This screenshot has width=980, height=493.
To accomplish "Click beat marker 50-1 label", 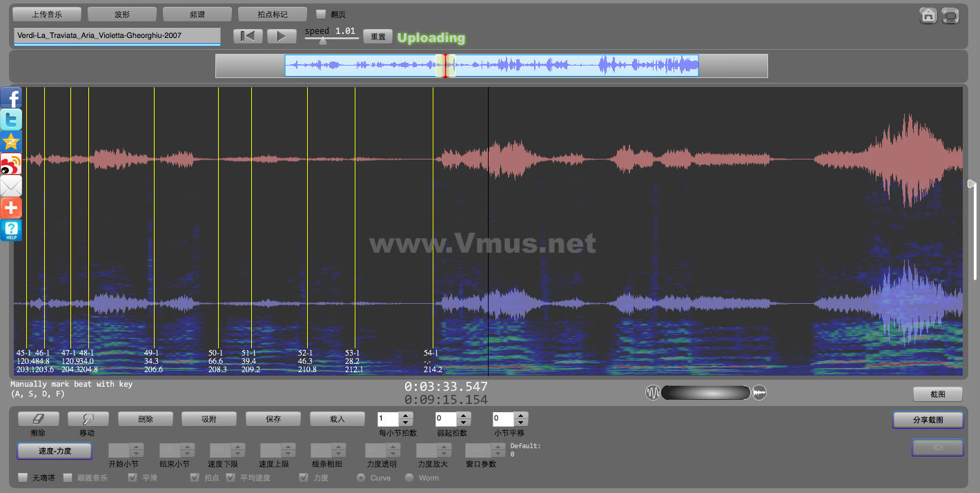I will tap(216, 353).
